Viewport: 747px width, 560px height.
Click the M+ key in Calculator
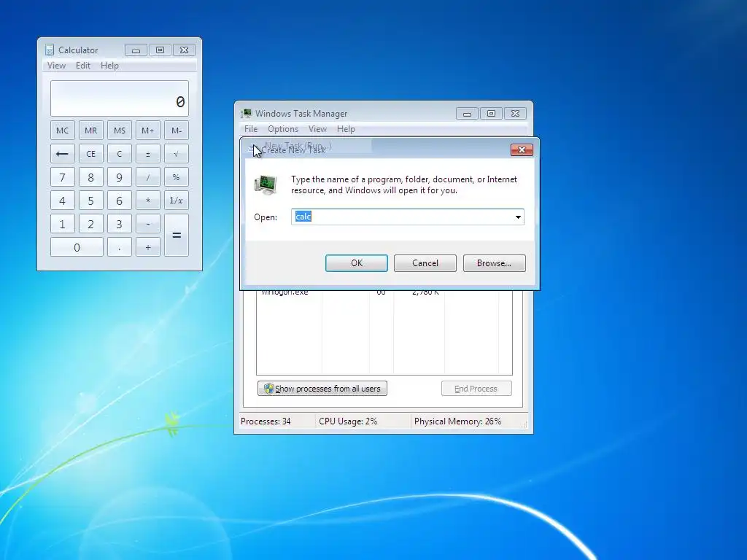tap(147, 131)
